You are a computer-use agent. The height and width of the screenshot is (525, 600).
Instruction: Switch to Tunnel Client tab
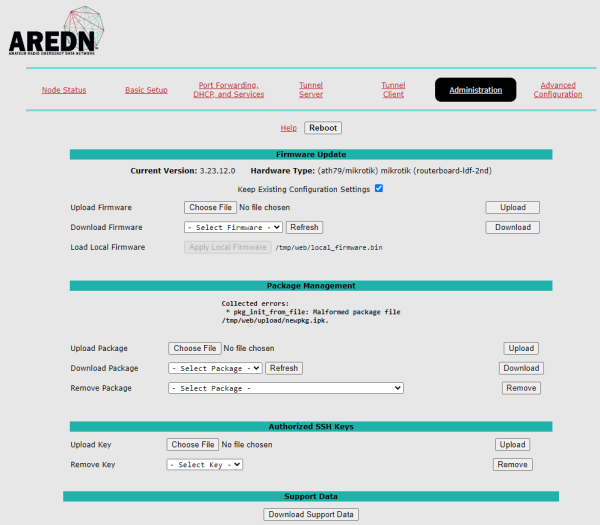(393, 90)
